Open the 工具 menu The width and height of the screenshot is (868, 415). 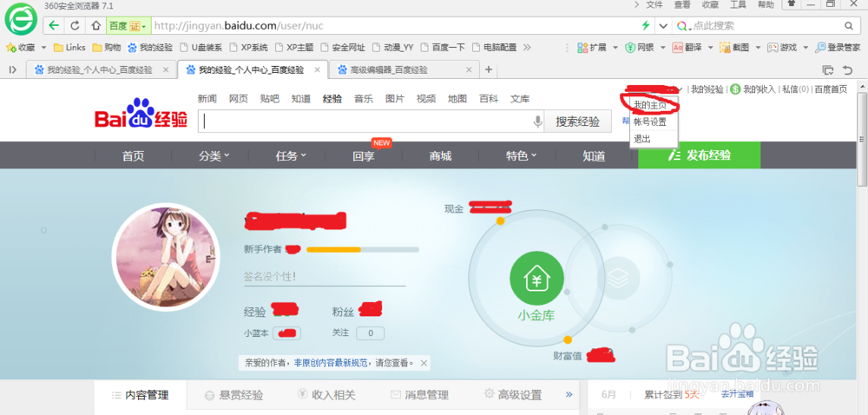coord(738,5)
